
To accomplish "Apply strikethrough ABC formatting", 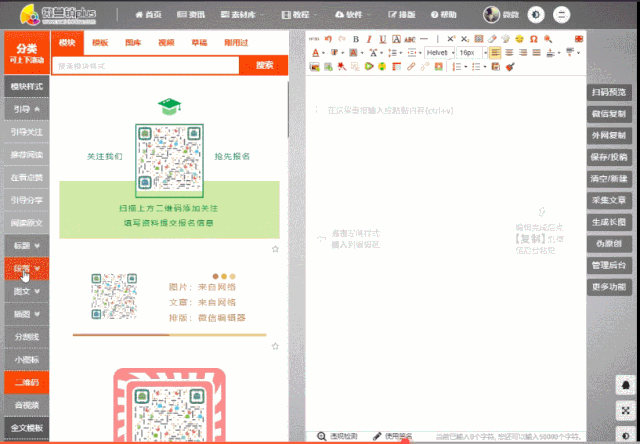I will click(410, 39).
